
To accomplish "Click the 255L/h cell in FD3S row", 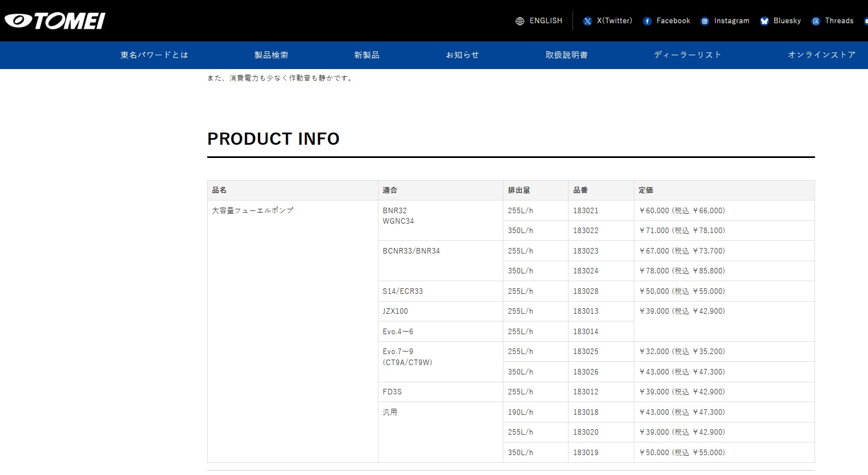I will pos(535,392).
